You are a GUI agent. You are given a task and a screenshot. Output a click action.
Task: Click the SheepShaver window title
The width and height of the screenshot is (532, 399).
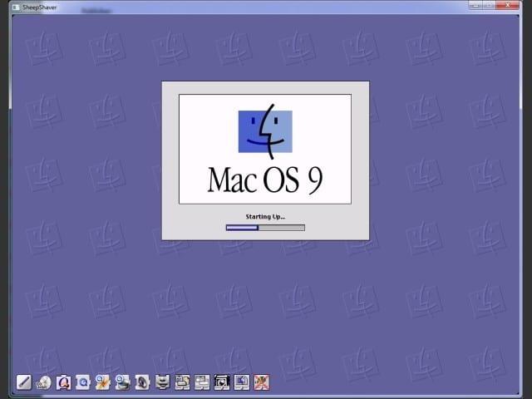(39, 7)
